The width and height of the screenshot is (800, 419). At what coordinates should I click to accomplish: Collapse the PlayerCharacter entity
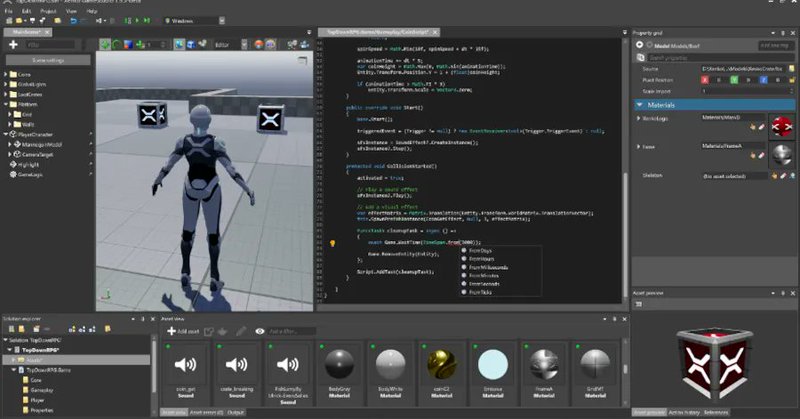point(6,134)
